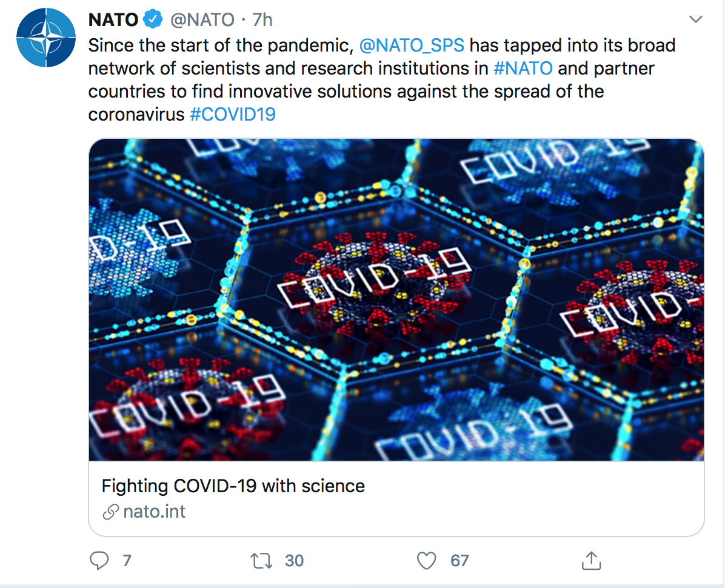Click the nato.int domain text
The height and width of the screenshot is (588, 725).
(x=154, y=512)
